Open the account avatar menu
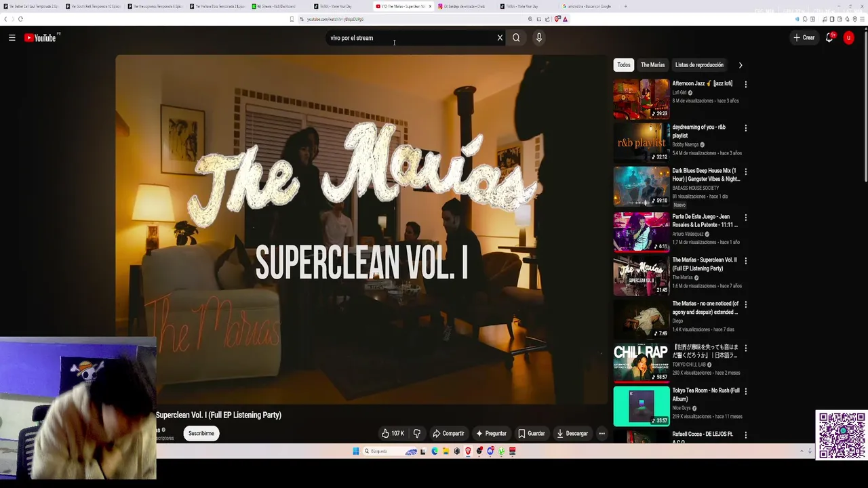 (x=848, y=38)
